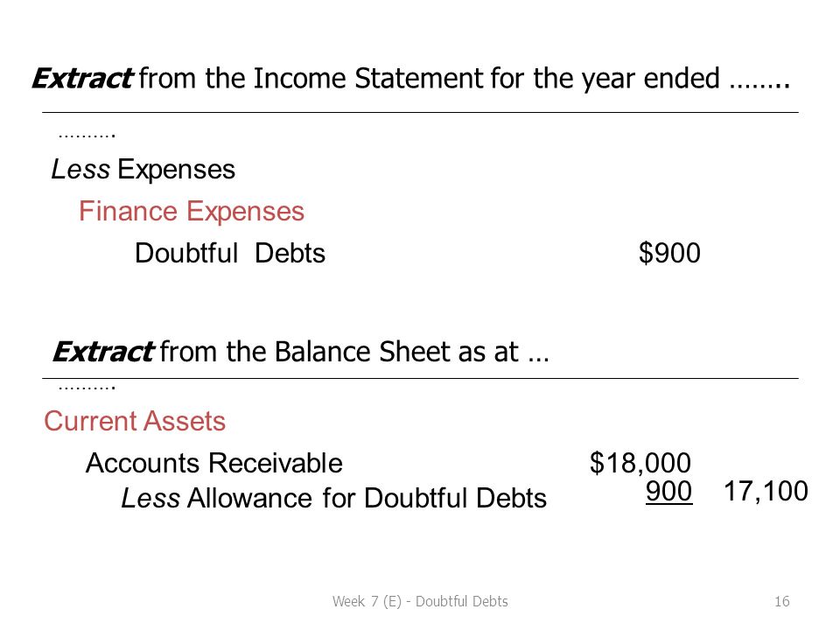
Task: Click the dotted line under Income Statement rule
Action: (x=87, y=135)
